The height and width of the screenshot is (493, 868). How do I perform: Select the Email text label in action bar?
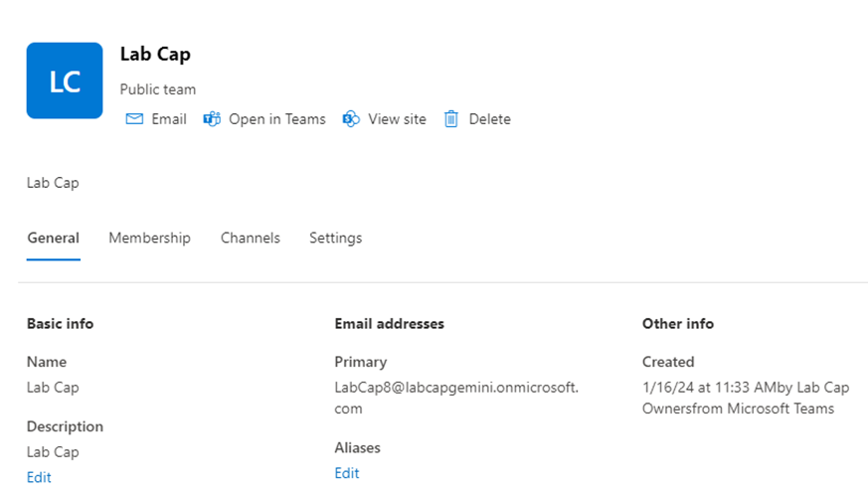click(x=169, y=119)
